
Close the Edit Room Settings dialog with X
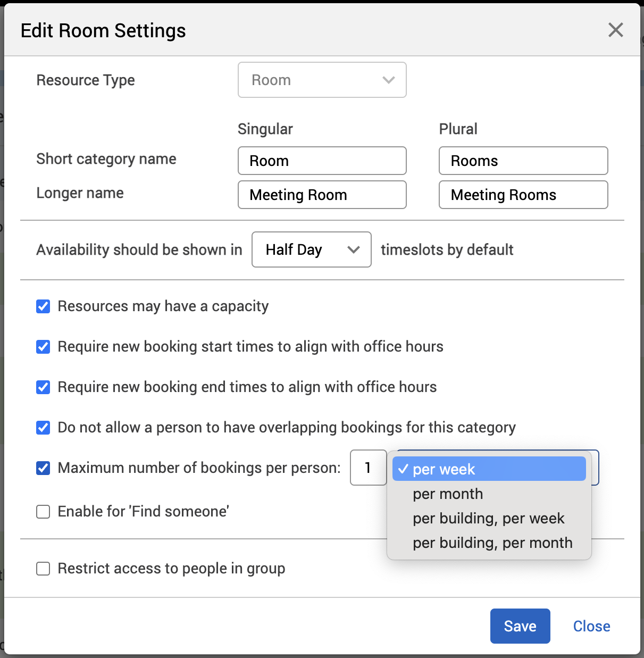615,30
